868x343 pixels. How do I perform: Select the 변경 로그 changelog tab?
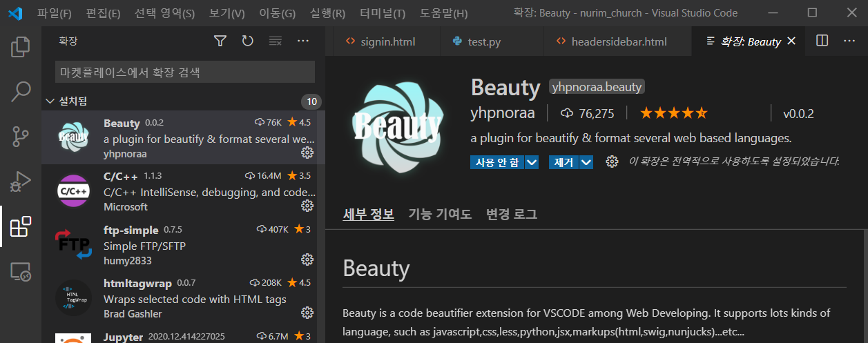[x=512, y=214]
